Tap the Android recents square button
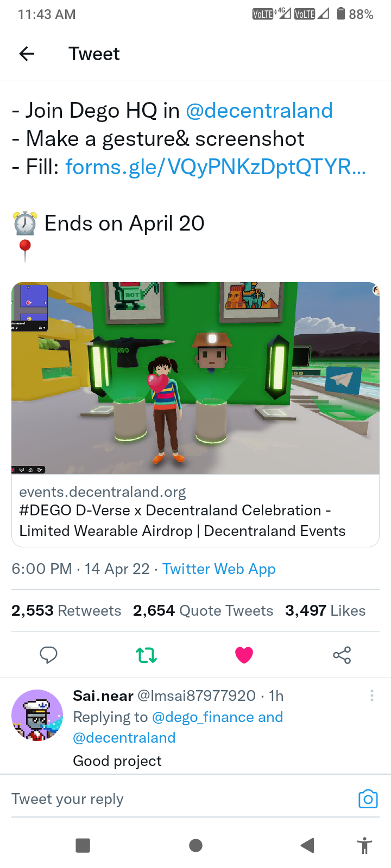The height and width of the screenshot is (868, 391). 83,845
